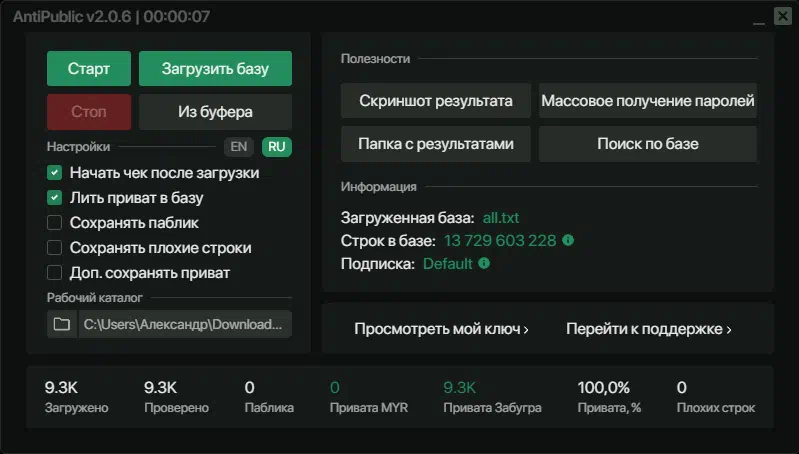Open Папка с результатами
The image size is (799, 454).
(436, 144)
